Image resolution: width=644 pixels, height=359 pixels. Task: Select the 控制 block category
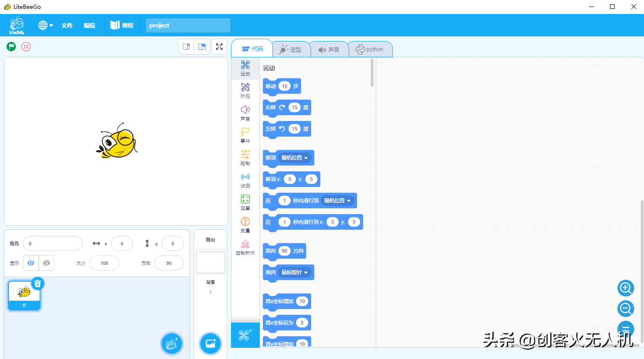pos(245,158)
